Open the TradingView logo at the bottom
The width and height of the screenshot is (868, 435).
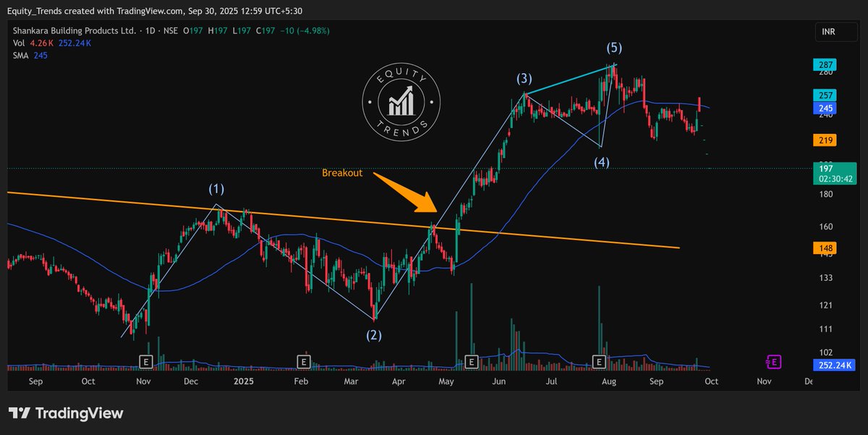66,413
